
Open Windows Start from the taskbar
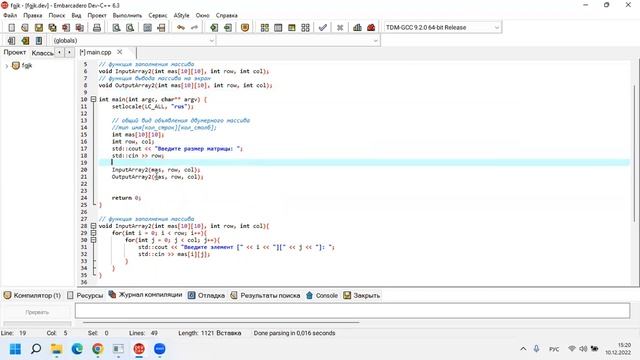(x=16, y=349)
